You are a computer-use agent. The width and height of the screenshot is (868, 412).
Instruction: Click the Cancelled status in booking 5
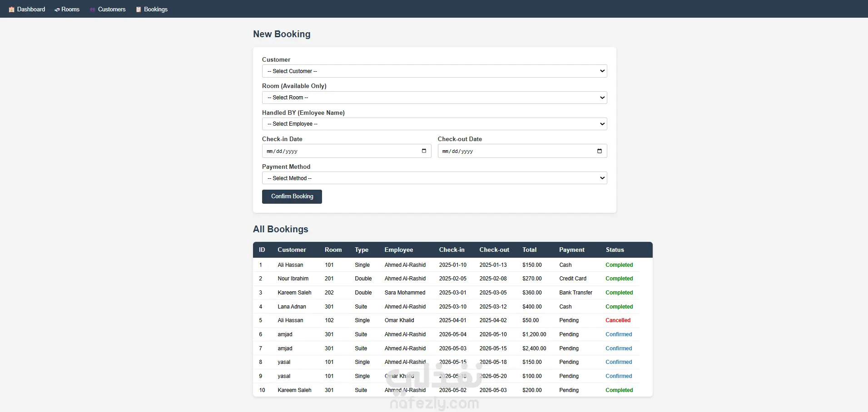pyautogui.click(x=618, y=320)
